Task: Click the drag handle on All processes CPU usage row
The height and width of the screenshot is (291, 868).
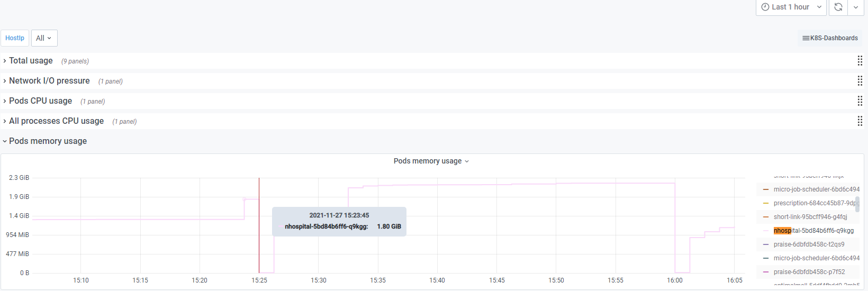Action: point(860,121)
